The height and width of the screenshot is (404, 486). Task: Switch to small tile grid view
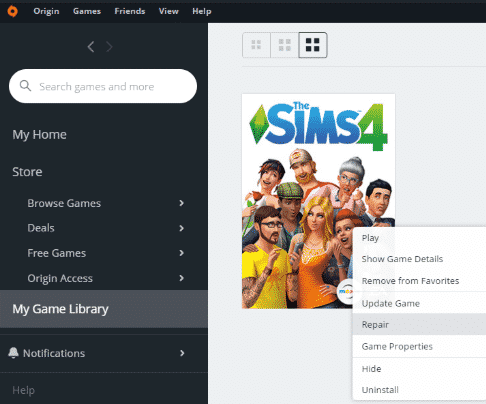[x=256, y=45]
